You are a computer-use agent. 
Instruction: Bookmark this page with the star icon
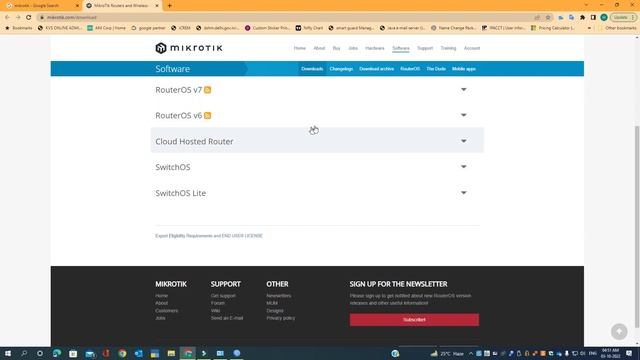(x=548, y=18)
